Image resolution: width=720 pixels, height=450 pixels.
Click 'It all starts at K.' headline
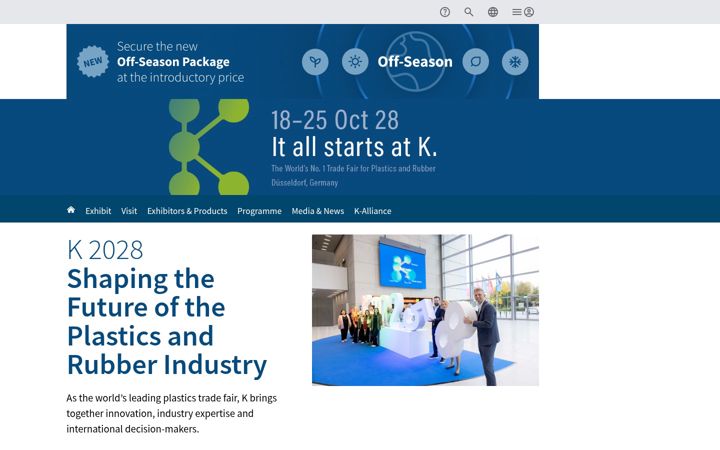click(354, 147)
